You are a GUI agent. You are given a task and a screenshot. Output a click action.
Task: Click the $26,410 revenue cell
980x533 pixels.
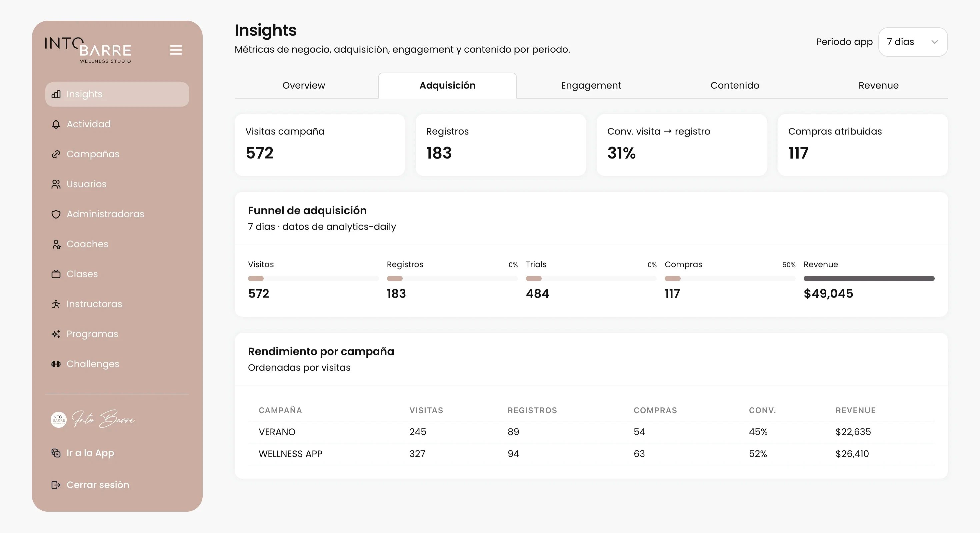click(x=852, y=454)
